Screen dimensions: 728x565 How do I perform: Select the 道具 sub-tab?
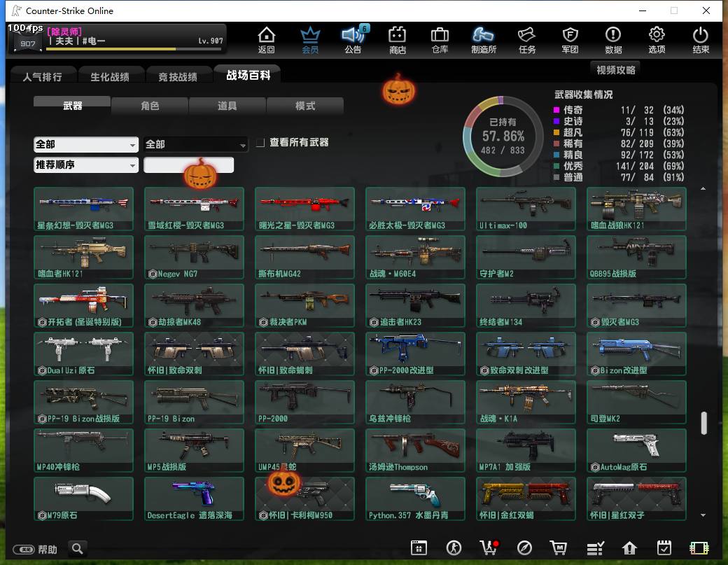tap(227, 106)
